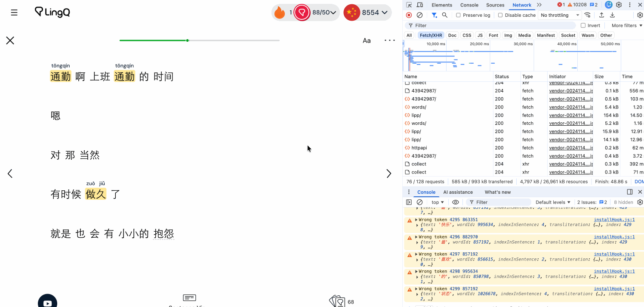Go to the next lesson page arrow
This screenshot has width=644, height=307.
(x=389, y=174)
